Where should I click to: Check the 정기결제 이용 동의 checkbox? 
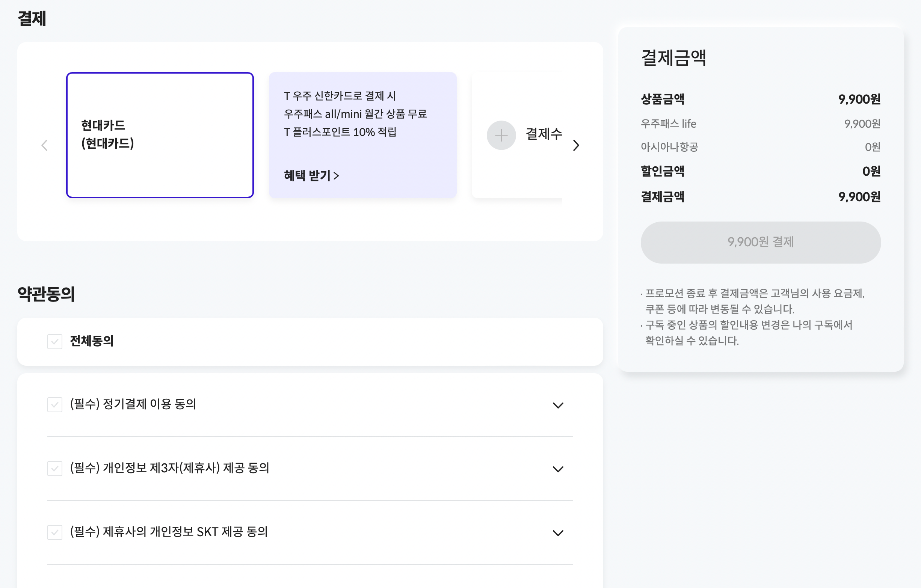click(x=55, y=405)
